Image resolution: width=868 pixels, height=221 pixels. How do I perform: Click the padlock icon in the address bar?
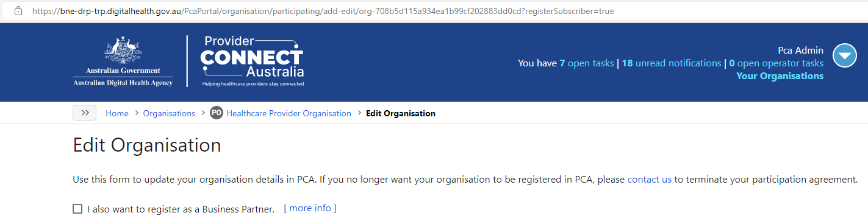point(18,11)
